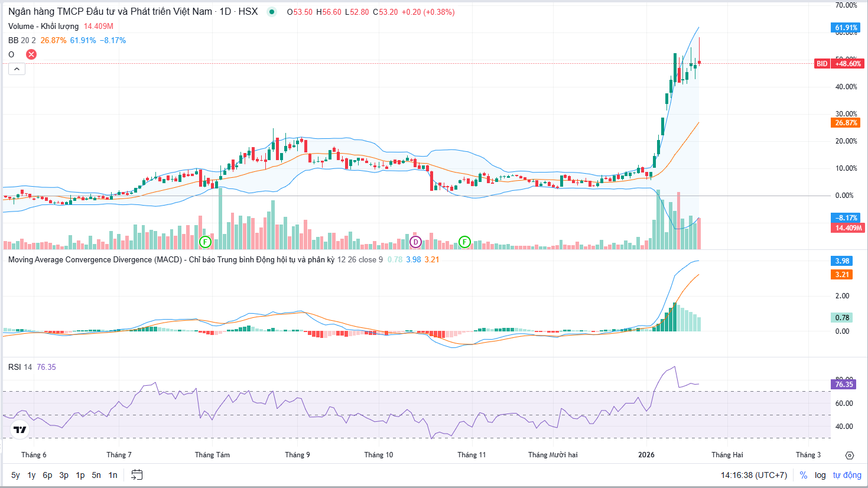Select the 5y time range
This screenshot has width=868, height=488.
(x=15, y=475)
